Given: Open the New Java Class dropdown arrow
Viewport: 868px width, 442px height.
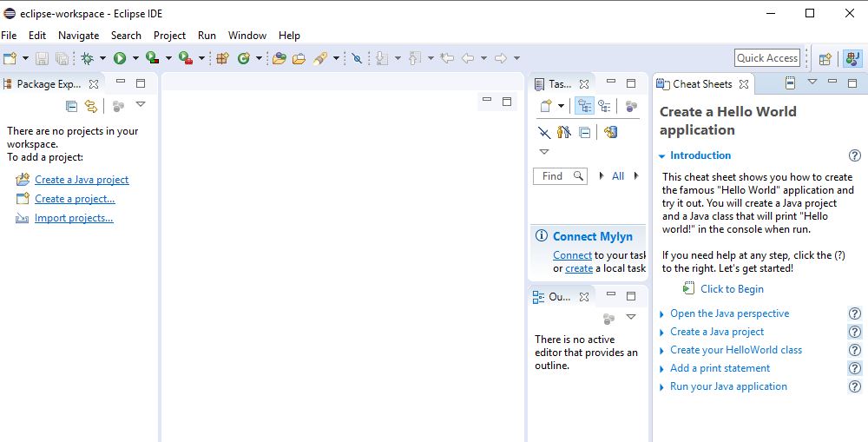Looking at the screenshot, I should tap(259, 58).
